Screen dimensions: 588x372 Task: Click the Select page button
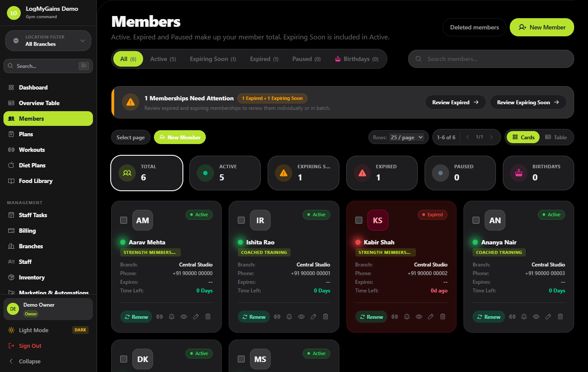[131, 137]
